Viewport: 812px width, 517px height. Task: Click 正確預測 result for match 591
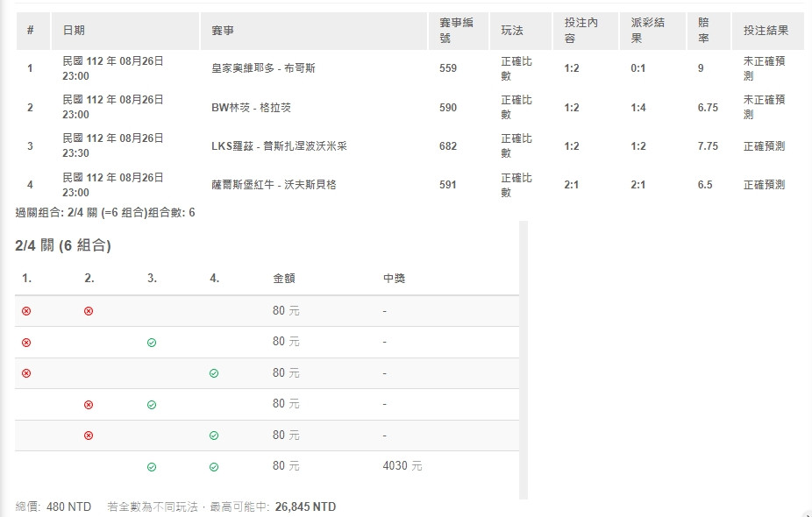pyautogui.click(x=765, y=185)
